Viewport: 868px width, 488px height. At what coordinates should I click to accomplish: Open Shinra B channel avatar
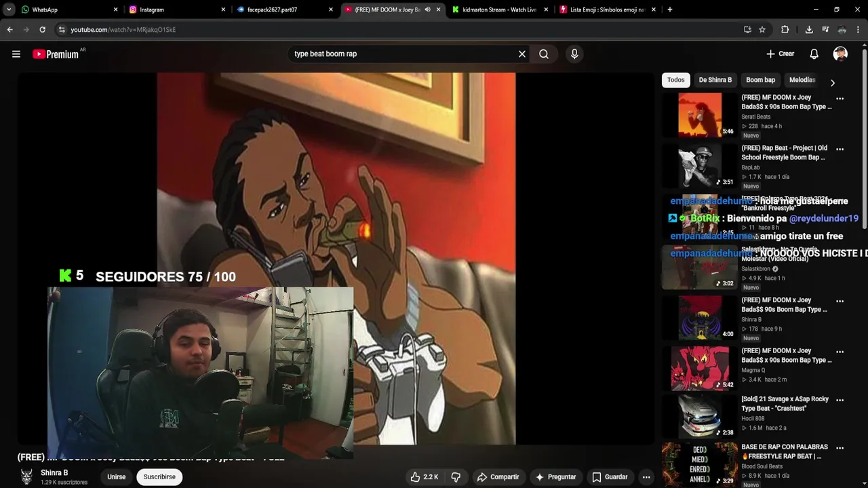(x=26, y=477)
